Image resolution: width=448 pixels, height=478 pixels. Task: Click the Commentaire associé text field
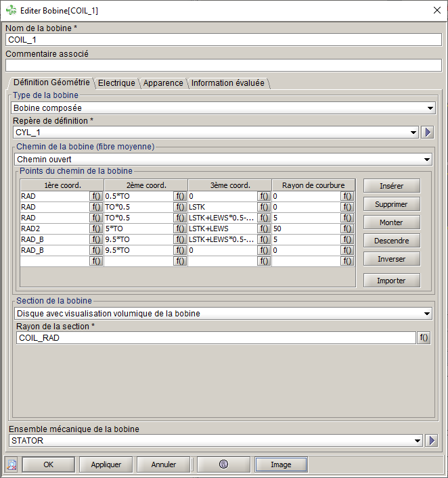223,66
